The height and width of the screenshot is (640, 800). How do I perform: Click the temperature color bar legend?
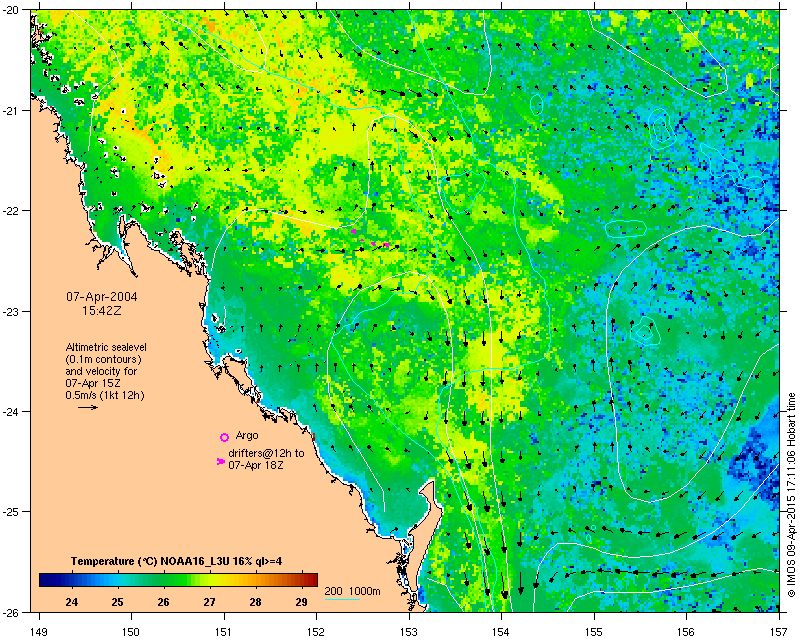coord(179,580)
